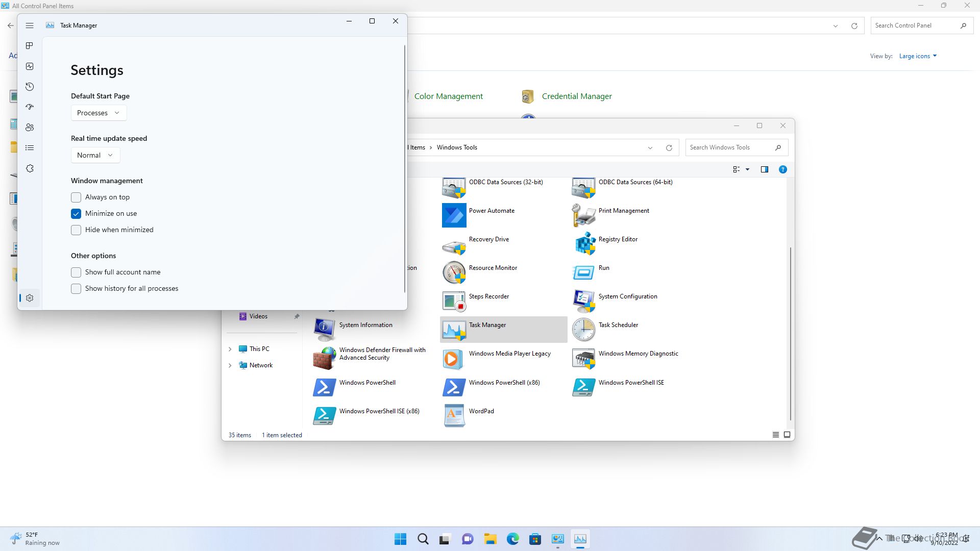Expand This PC in navigation tree
This screenshot has height=551, width=980.
point(230,349)
